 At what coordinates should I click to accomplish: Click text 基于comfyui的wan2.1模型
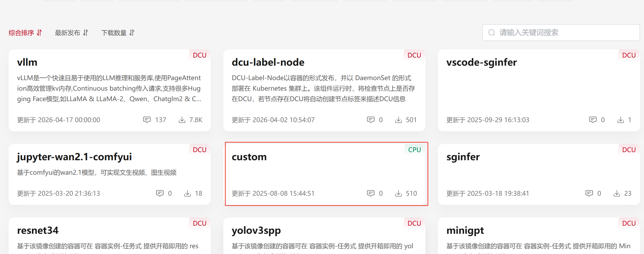97,173
